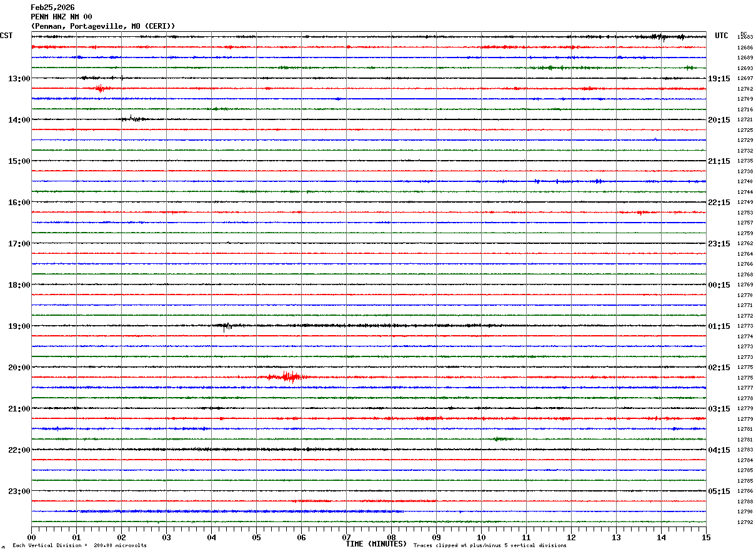Select DC offset value 12790

click(745, 511)
